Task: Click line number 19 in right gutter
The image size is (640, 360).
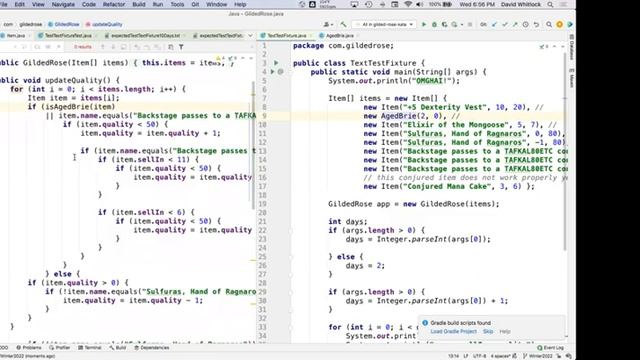Action: (262, 204)
